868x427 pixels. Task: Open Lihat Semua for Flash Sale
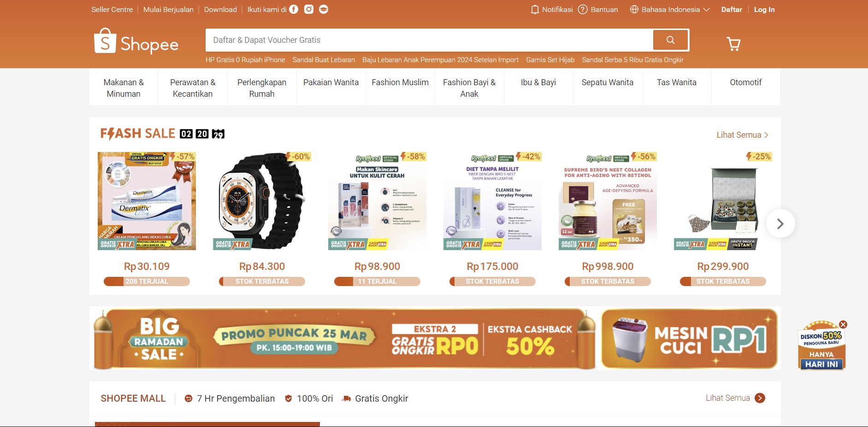(742, 135)
